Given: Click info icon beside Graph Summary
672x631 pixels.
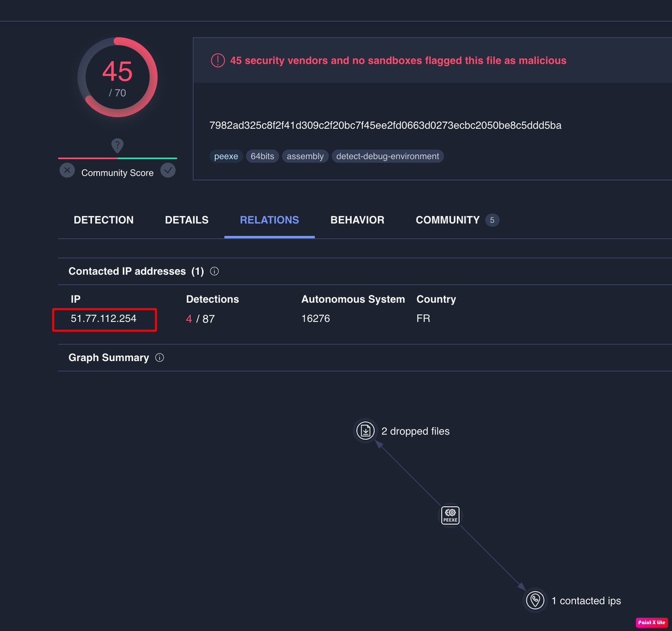Looking at the screenshot, I should pos(160,357).
